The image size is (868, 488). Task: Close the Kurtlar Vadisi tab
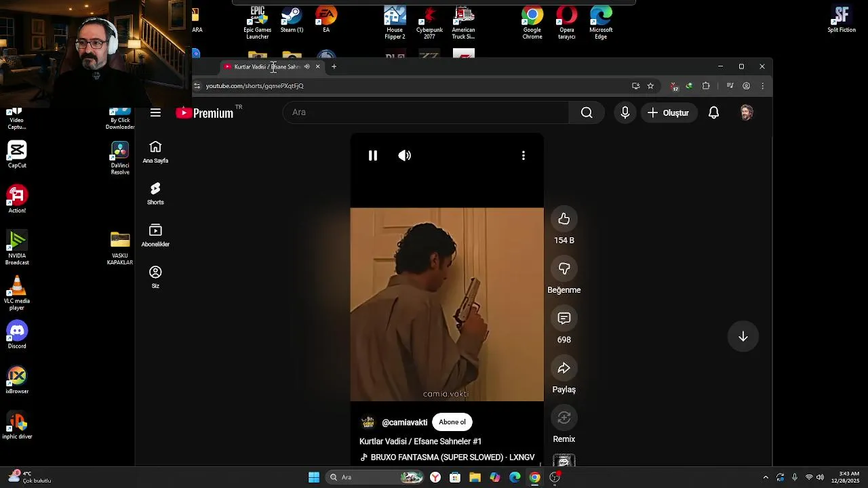click(x=317, y=66)
